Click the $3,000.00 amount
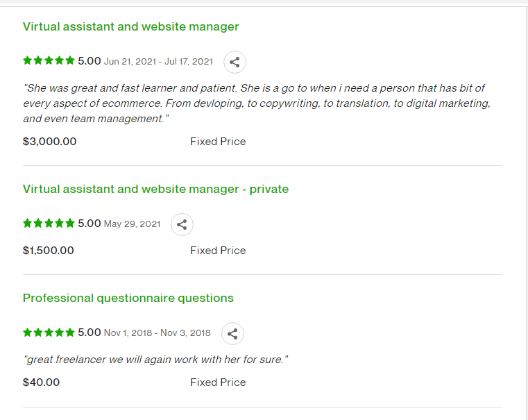528x420 pixels. point(49,142)
